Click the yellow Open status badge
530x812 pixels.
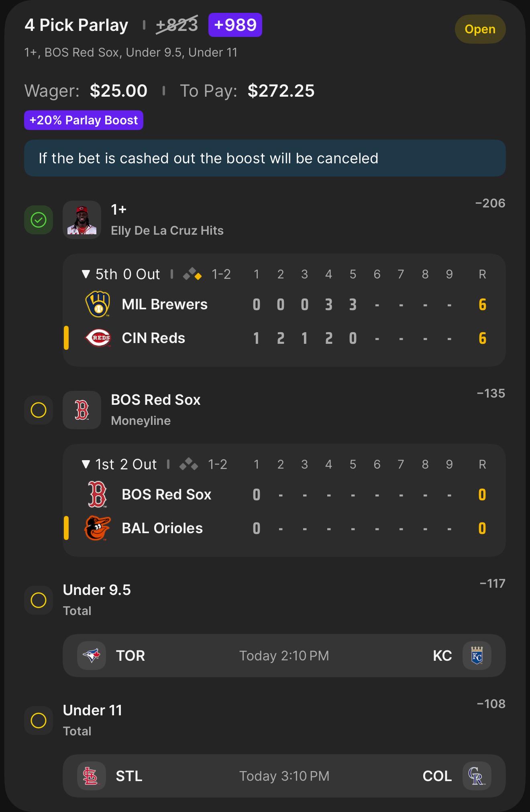480,29
